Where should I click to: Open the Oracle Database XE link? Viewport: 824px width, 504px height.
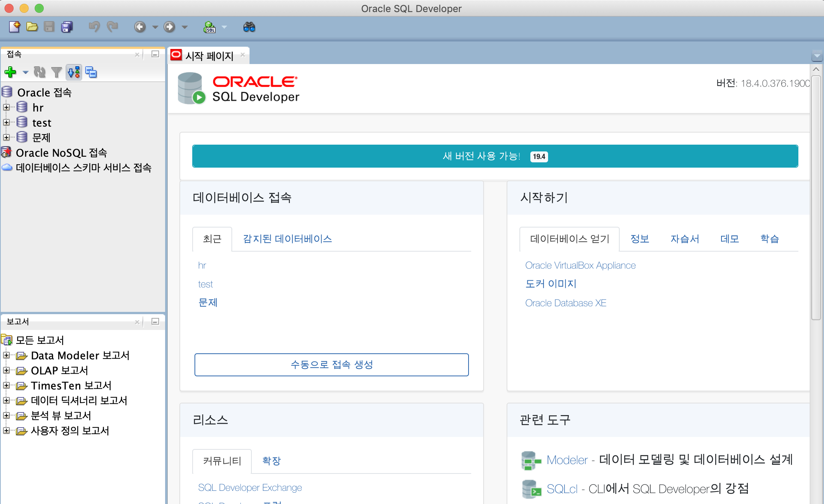pos(565,303)
